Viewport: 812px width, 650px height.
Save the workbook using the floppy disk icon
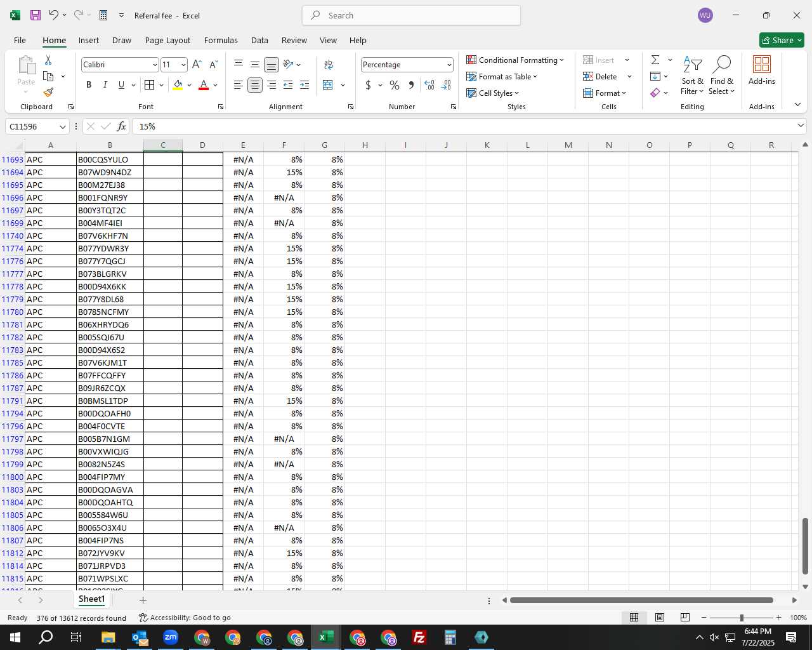pyautogui.click(x=36, y=15)
